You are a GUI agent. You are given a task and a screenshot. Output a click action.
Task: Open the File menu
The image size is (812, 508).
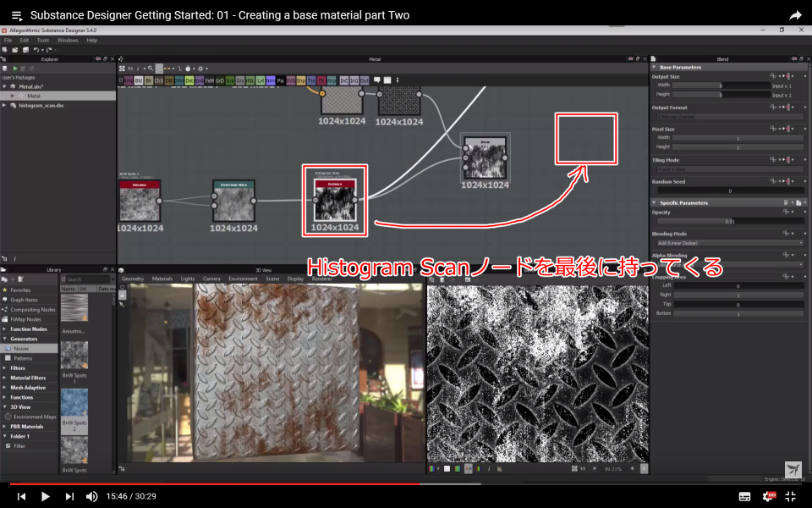(x=8, y=40)
